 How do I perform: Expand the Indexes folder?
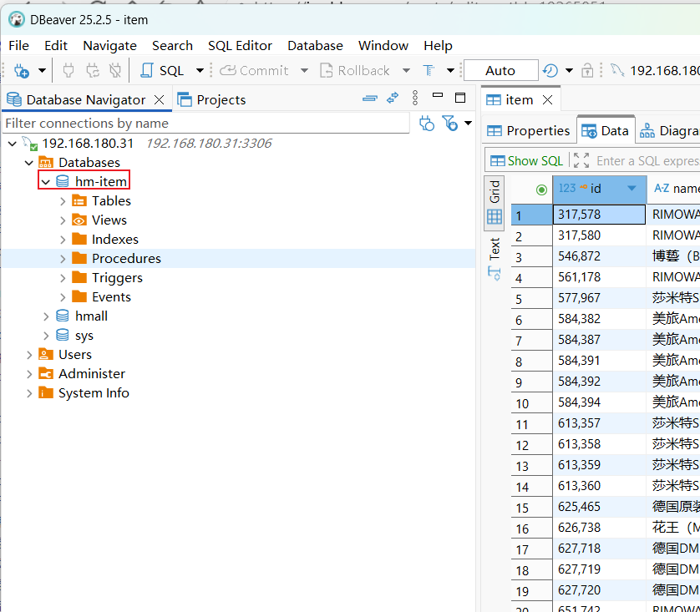coord(63,240)
